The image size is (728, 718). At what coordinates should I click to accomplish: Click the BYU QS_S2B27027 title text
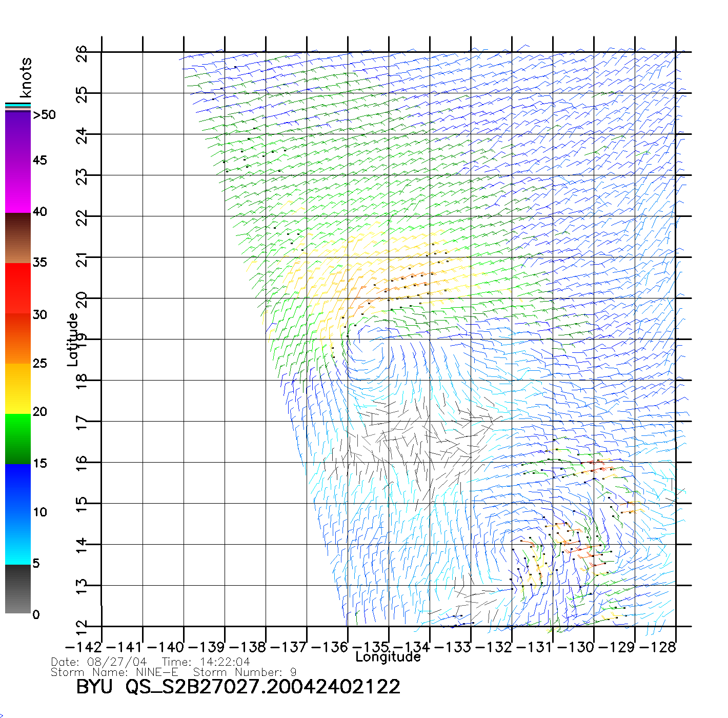coord(238,686)
